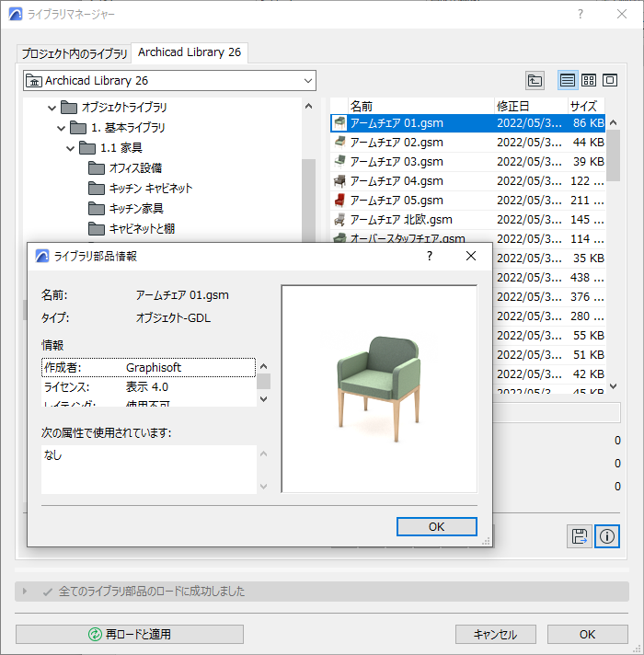The height and width of the screenshot is (655, 644).
Task: Switch to プロジェクト内のライブラリ tab
Action: [75, 53]
